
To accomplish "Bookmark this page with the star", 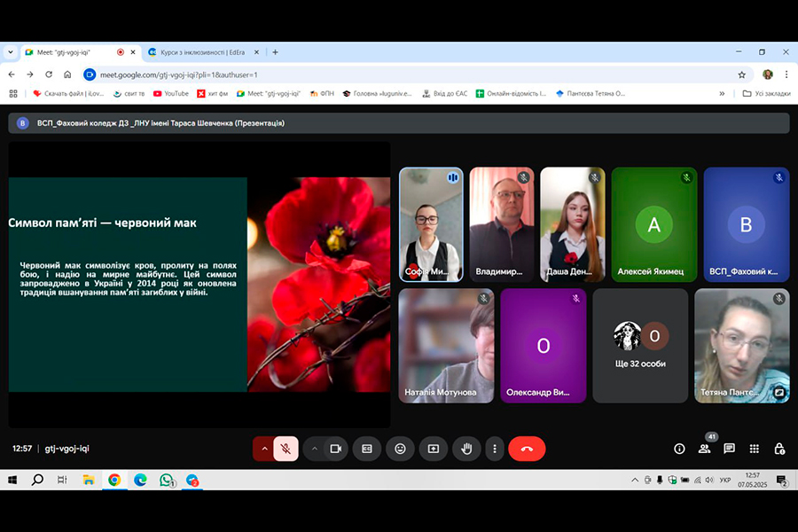I will pos(742,74).
